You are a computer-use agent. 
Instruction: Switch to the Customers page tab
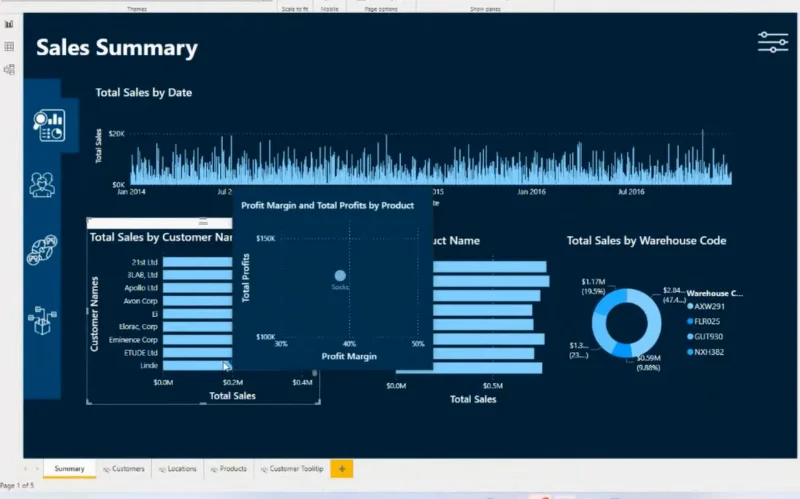124,469
